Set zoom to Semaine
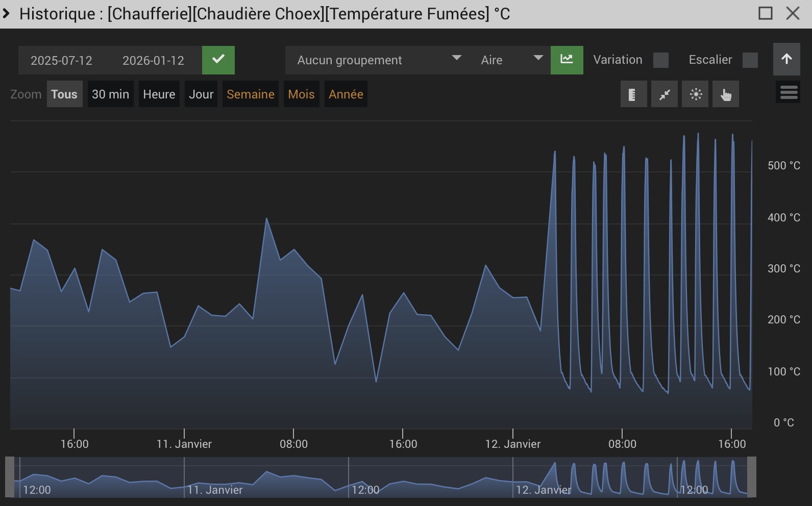The height and width of the screenshot is (506, 812). 251,94
